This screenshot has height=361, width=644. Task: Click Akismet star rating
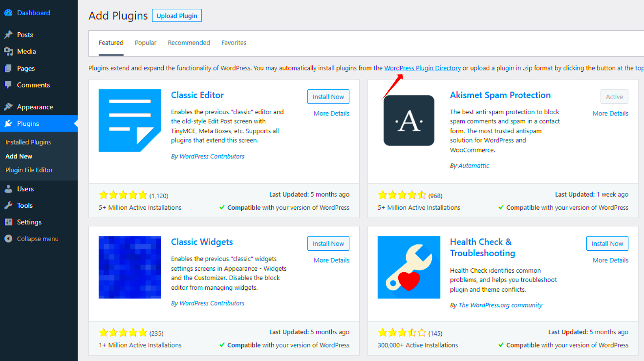[x=402, y=195]
